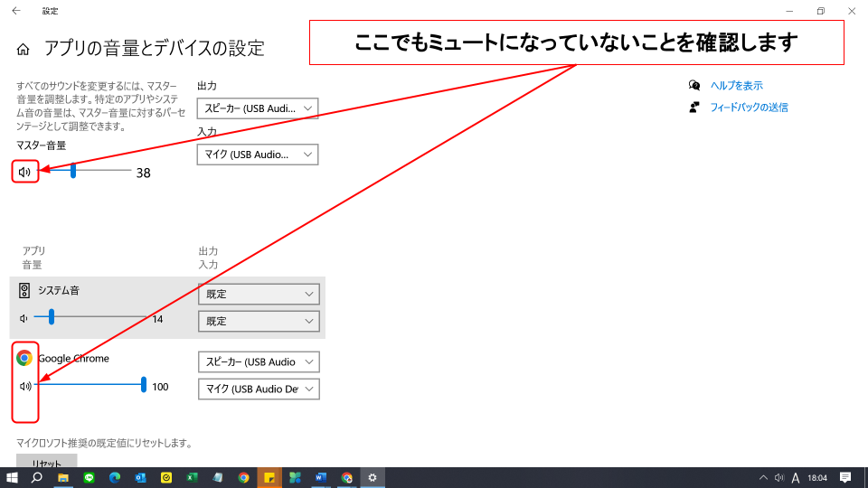This screenshot has width=868, height=488.
Task: Open the フィードバックの送信 feedback link
Action: click(x=748, y=107)
